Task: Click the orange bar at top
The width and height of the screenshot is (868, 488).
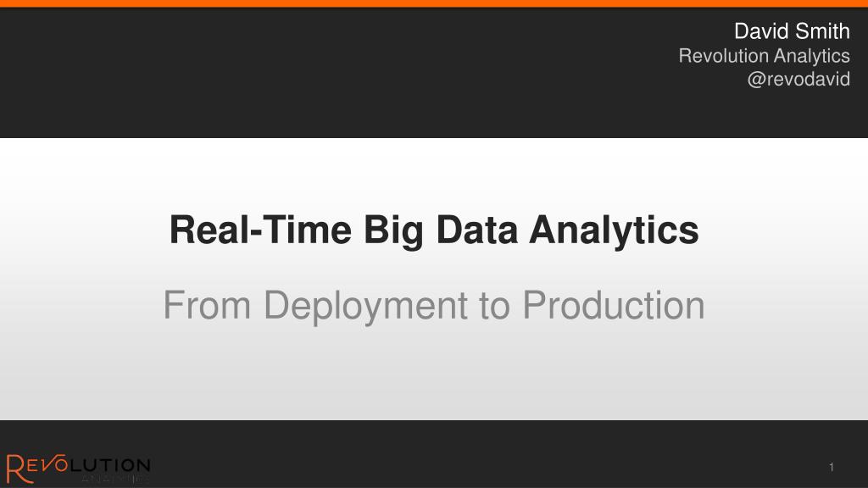Action: (x=434, y=3)
